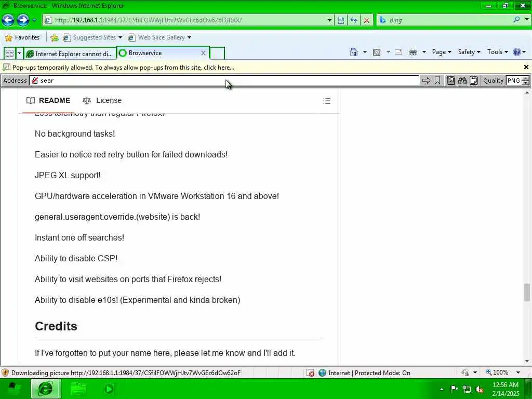Expand the IE address bar history dropdown
This screenshot has height=399, width=532.
click(x=329, y=20)
